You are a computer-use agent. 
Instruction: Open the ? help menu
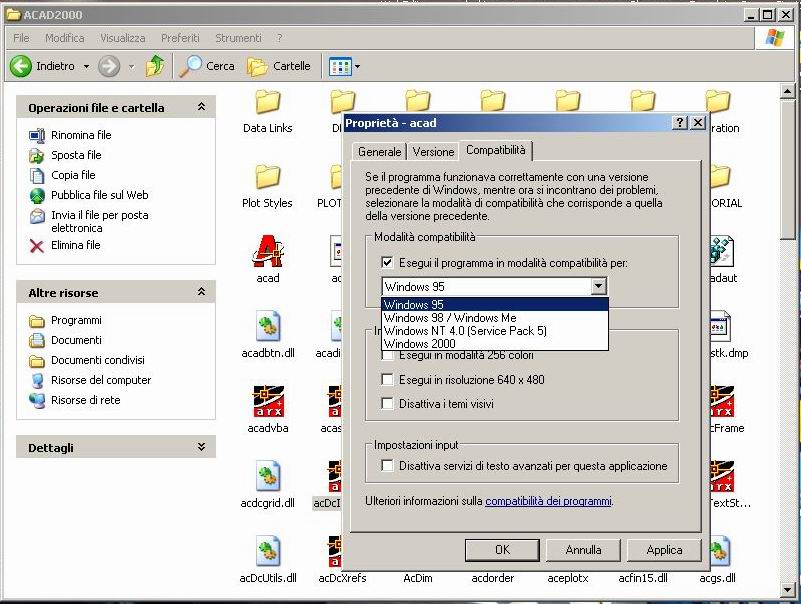coord(279,38)
